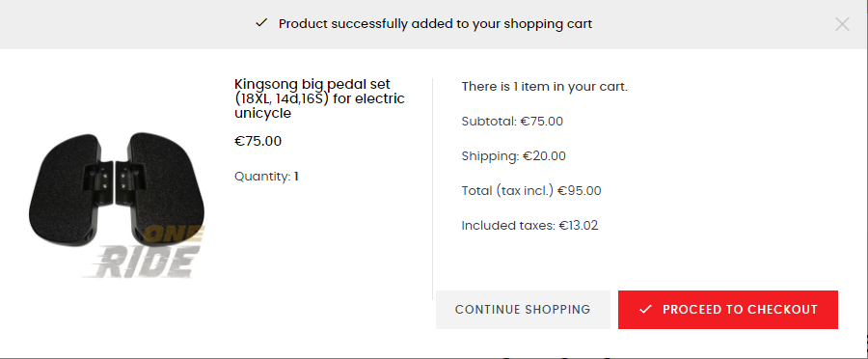Select the Shipping: €20.00 line

[x=514, y=156]
